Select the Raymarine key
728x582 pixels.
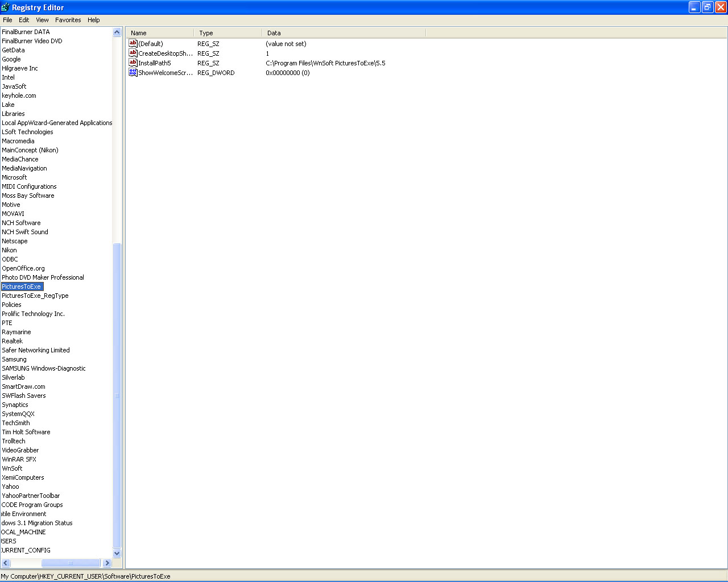16,332
